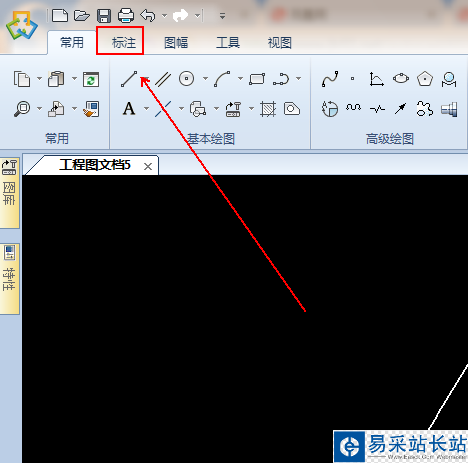Switch to the 标注 ribbon tab
This screenshot has height=463, width=468.
124,43
